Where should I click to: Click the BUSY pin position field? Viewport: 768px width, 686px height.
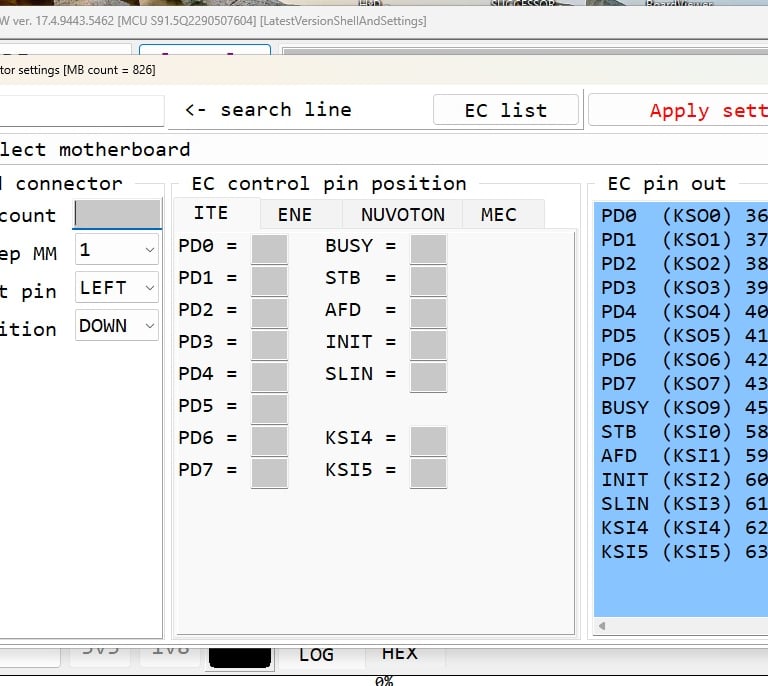click(x=429, y=249)
